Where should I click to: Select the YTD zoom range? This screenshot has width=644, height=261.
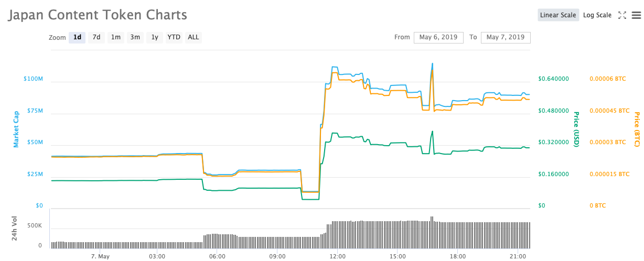(x=174, y=37)
